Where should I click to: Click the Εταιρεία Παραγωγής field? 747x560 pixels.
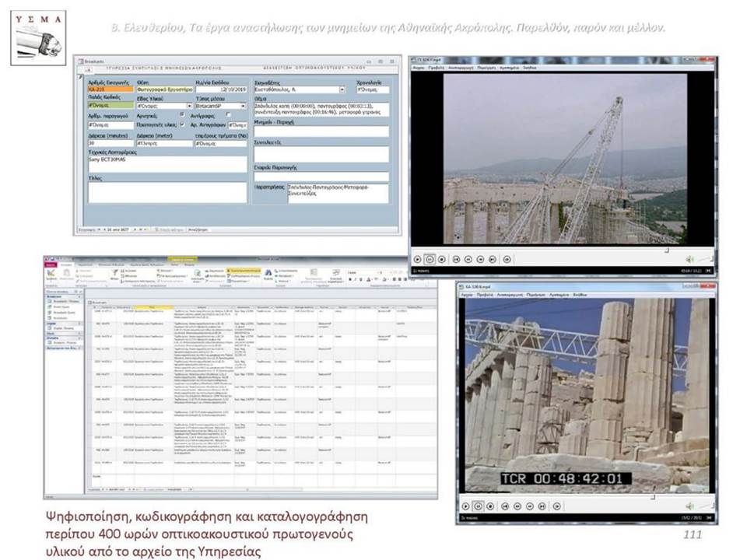point(321,177)
